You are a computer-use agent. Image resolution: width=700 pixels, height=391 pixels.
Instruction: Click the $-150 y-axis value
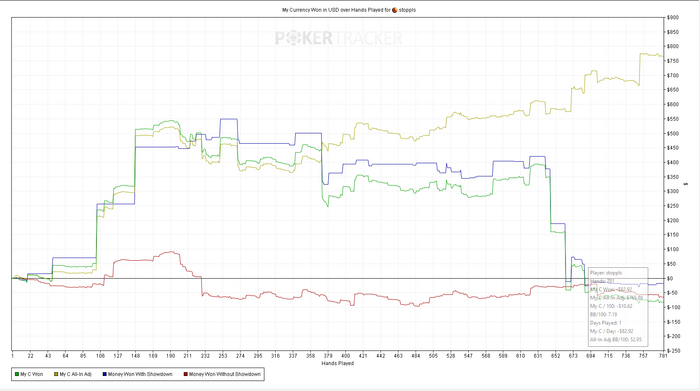point(674,322)
